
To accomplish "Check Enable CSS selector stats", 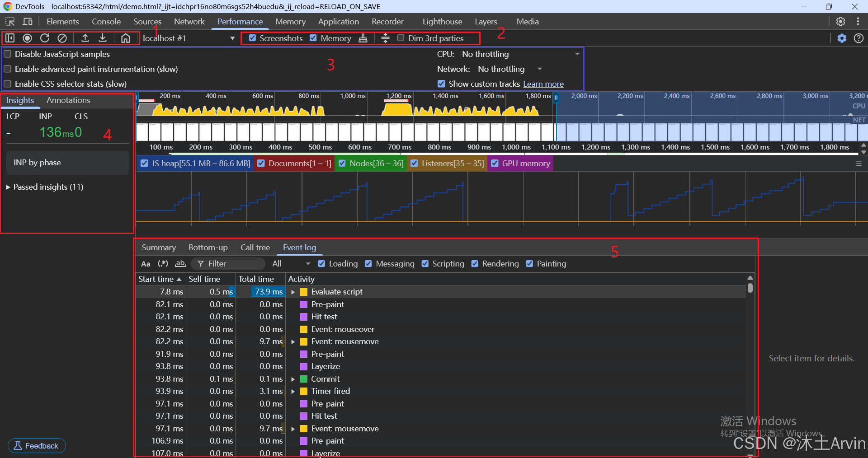I will click(8, 84).
